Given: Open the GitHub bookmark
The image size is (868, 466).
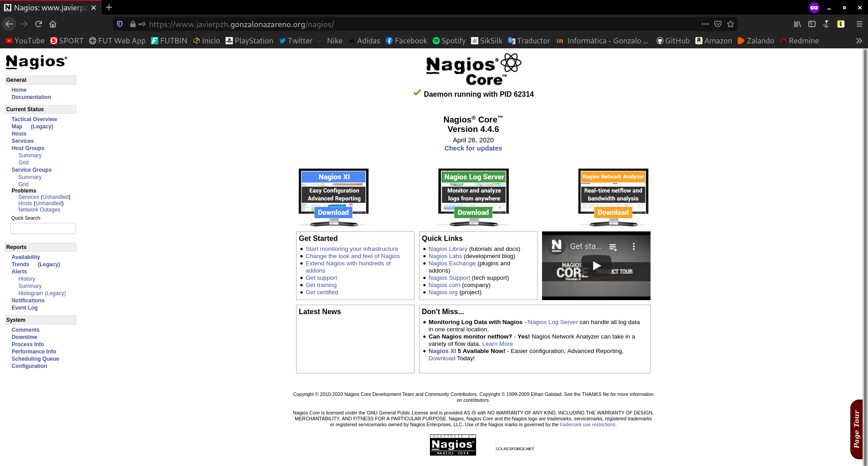Looking at the screenshot, I should pos(673,41).
